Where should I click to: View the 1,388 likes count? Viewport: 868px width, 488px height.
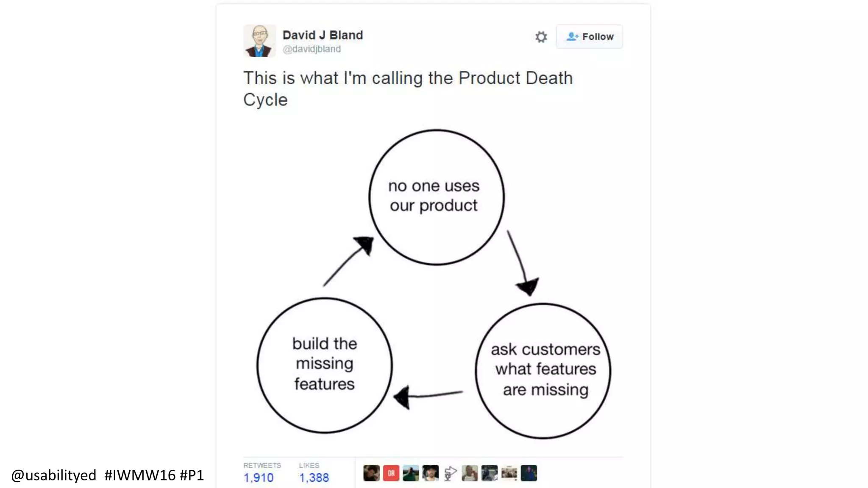tap(314, 478)
